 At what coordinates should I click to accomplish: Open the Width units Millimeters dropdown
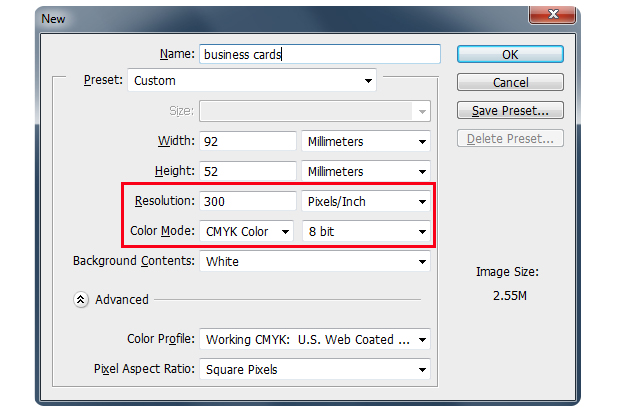click(366, 141)
